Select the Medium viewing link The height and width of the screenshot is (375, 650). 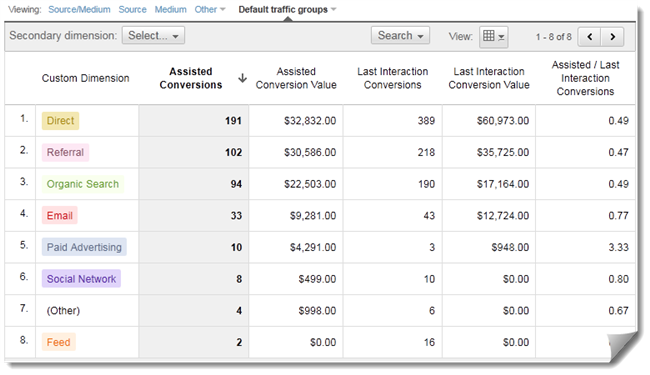pyautogui.click(x=170, y=9)
